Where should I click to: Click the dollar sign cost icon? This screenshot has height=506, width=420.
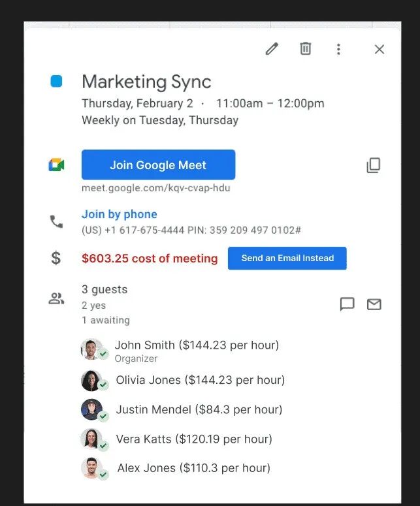pyautogui.click(x=56, y=258)
